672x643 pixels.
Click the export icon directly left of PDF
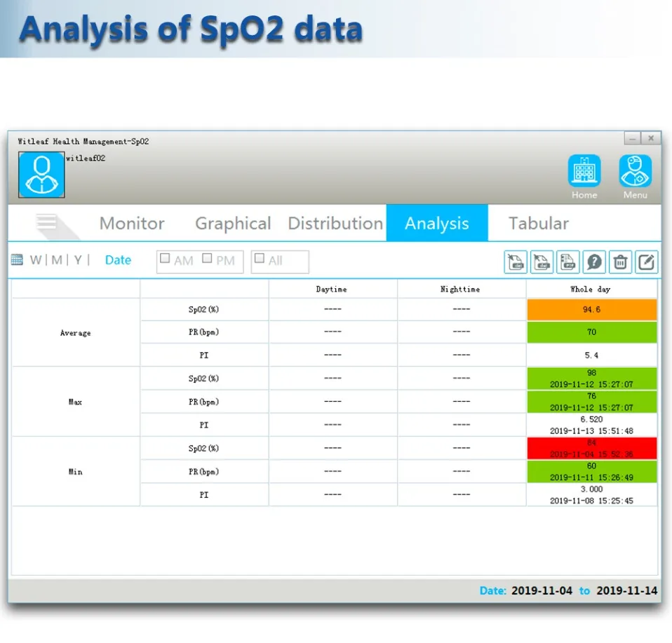(542, 262)
